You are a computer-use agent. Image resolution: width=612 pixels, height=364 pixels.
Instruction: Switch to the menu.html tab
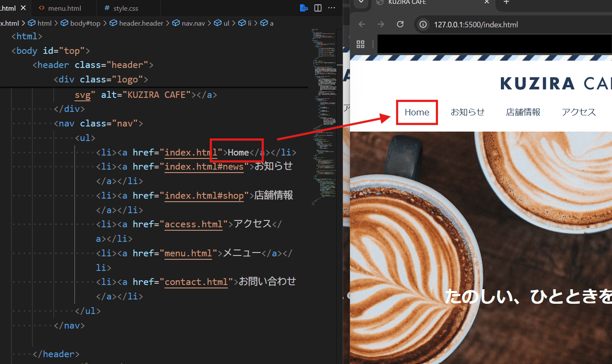pos(65,8)
